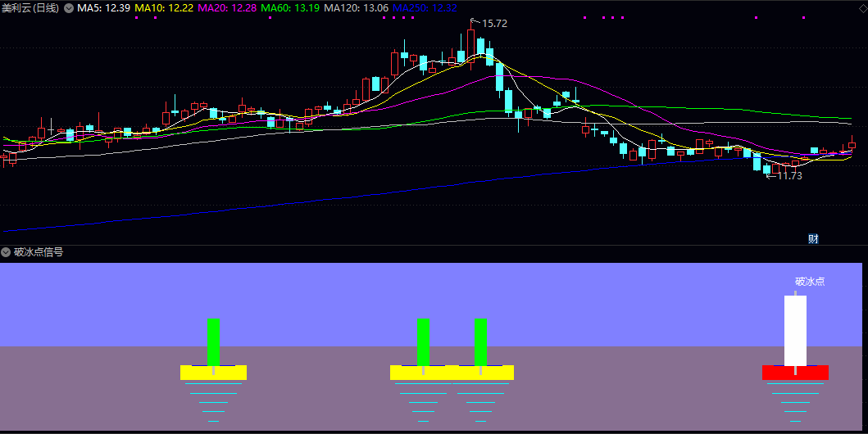This screenshot has height=434, width=868.
Task: Click the 15.72 high price marker
Action: (x=494, y=24)
